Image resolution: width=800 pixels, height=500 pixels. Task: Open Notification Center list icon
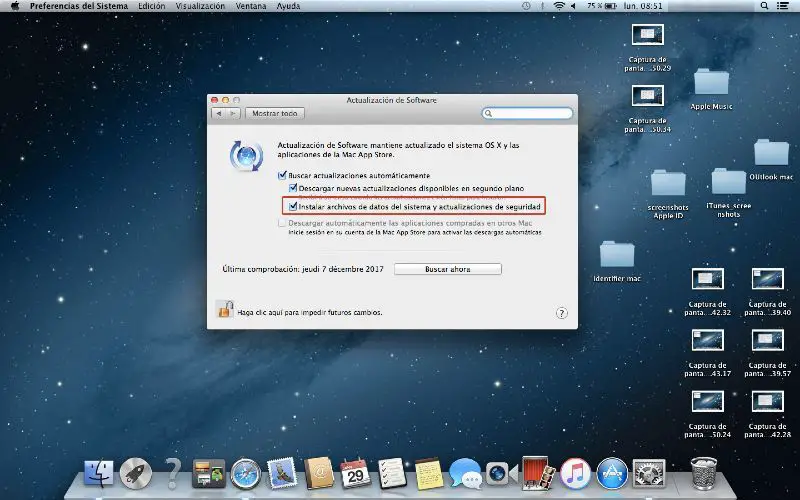coord(782,6)
